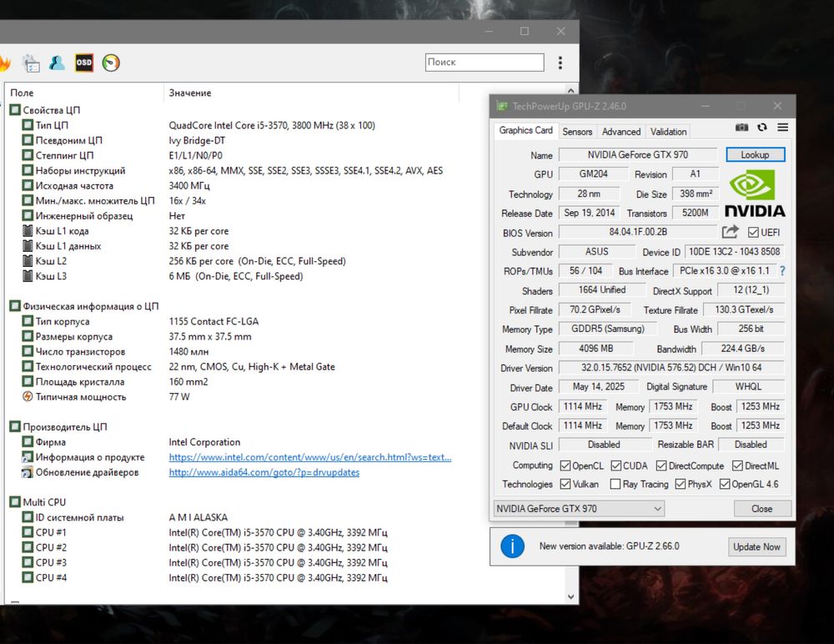This screenshot has height=644, width=834.
Task: Take a GPU-Z screenshot with camera icon
Action: click(x=741, y=127)
